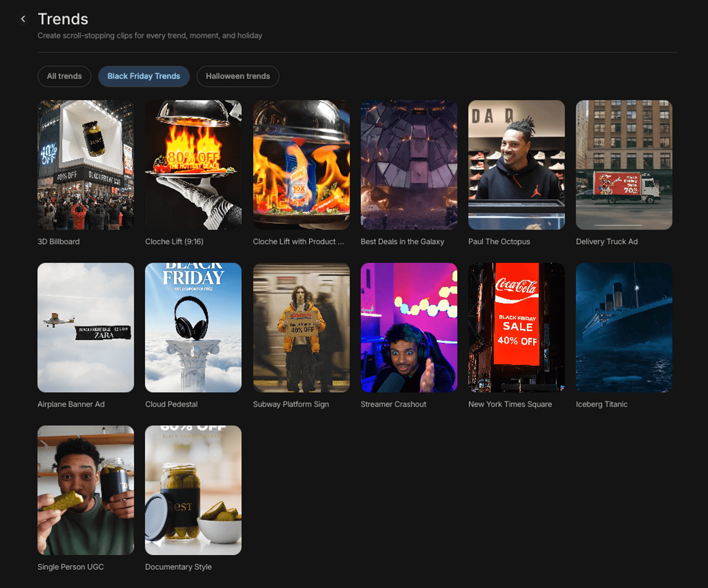Click the Iceberg Titanic label text
708x588 pixels.
tap(602, 404)
